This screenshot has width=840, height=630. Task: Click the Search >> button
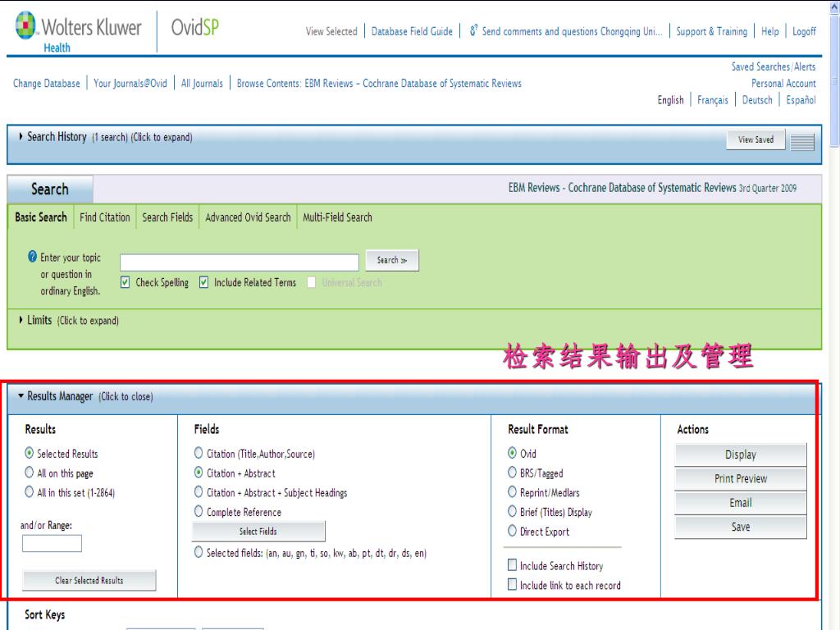392,260
